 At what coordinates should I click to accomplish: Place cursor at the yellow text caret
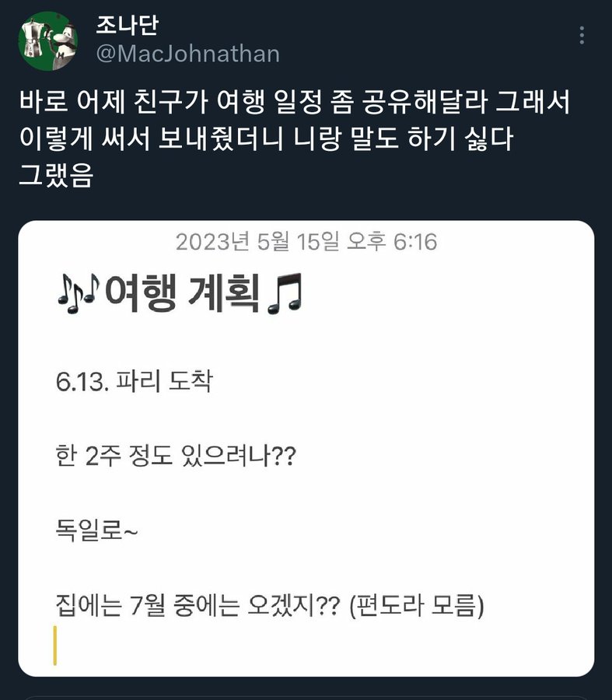point(55,646)
